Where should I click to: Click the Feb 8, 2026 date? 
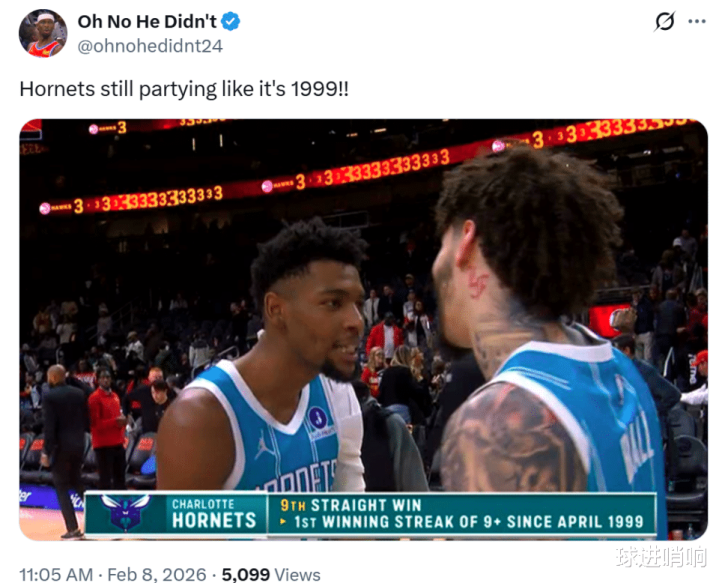click(157, 574)
